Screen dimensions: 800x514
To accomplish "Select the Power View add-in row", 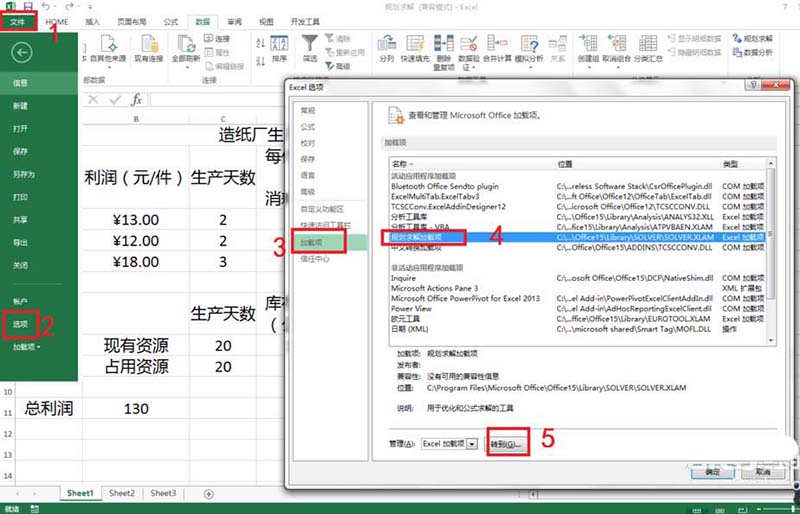I will click(577, 309).
